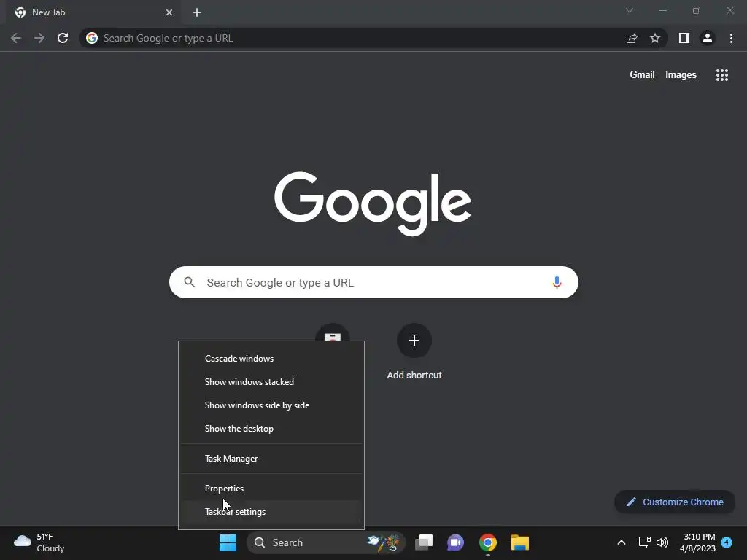
Task: Open the network icon in the system tray
Action: pos(644,542)
